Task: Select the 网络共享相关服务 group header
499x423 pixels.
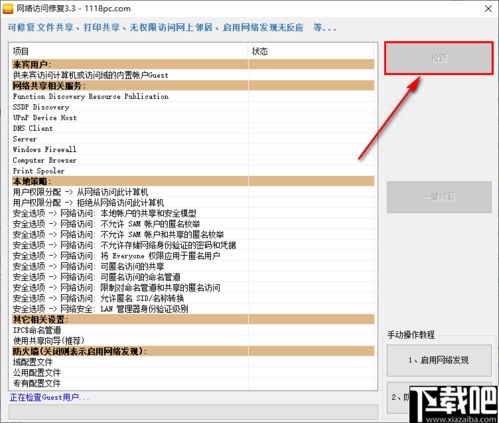Action: point(193,86)
